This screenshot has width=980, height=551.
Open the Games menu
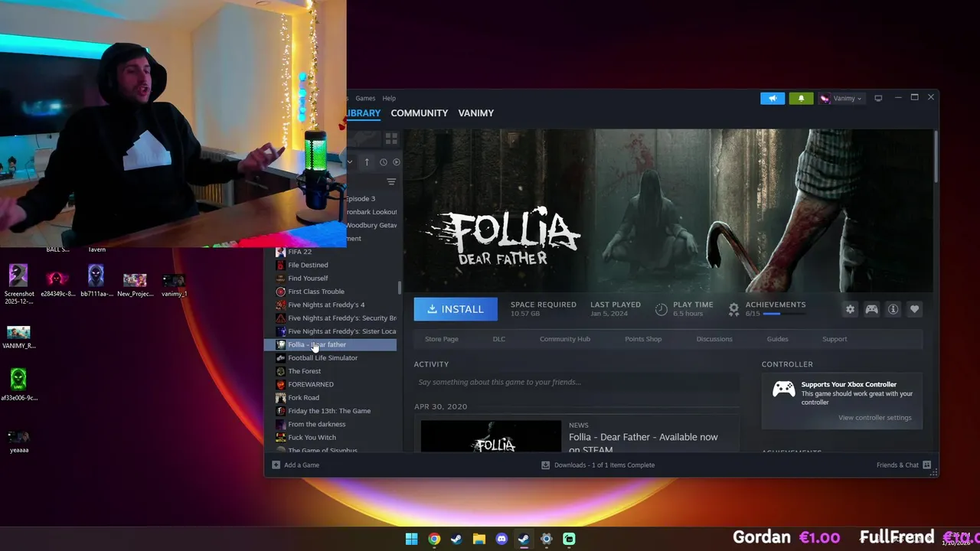coord(365,98)
